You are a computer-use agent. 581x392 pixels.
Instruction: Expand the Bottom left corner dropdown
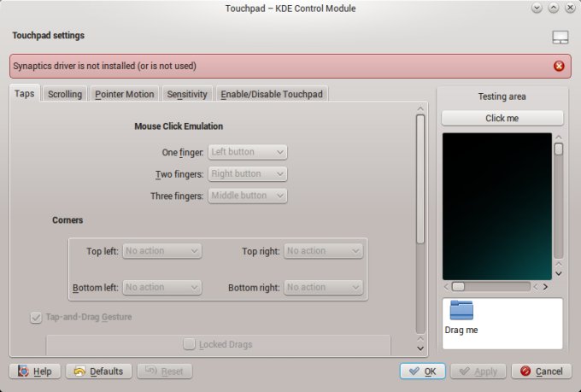coord(162,287)
